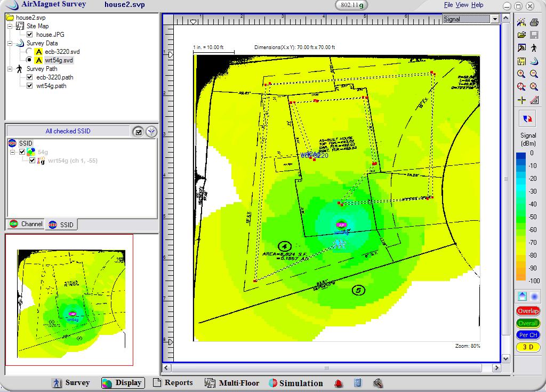This screenshot has height=392, width=546.
Task: Click the walking person icon in right toolbar
Action: point(534,48)
